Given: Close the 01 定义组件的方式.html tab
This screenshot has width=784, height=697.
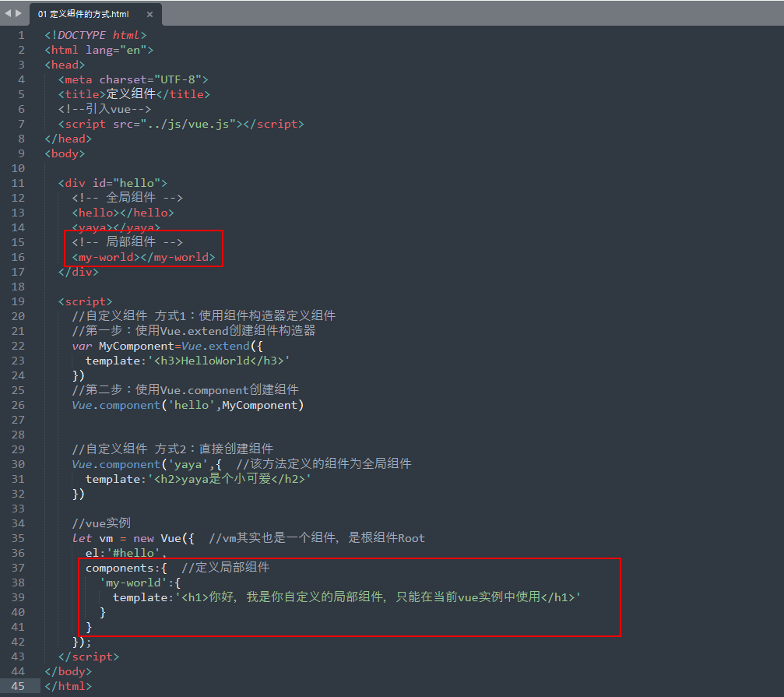Looking at the screenshot, I should click(149, 15).
